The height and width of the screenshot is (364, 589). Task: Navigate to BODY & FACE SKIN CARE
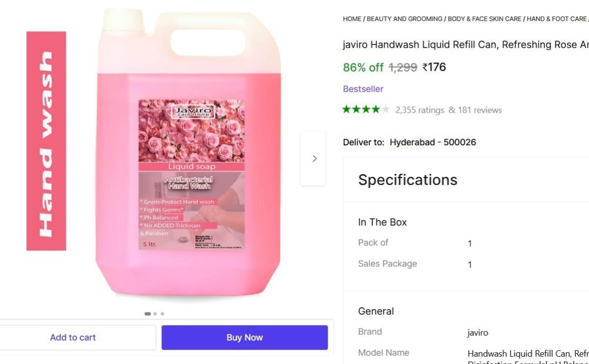484,19
